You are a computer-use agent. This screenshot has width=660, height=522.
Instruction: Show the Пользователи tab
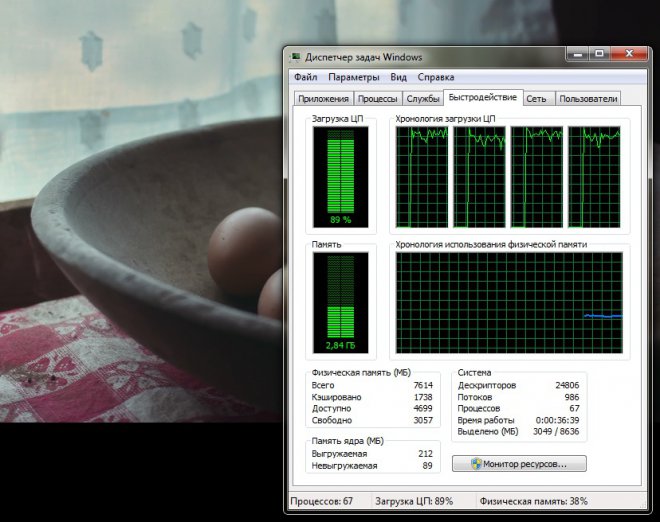(x=589, y=99)
